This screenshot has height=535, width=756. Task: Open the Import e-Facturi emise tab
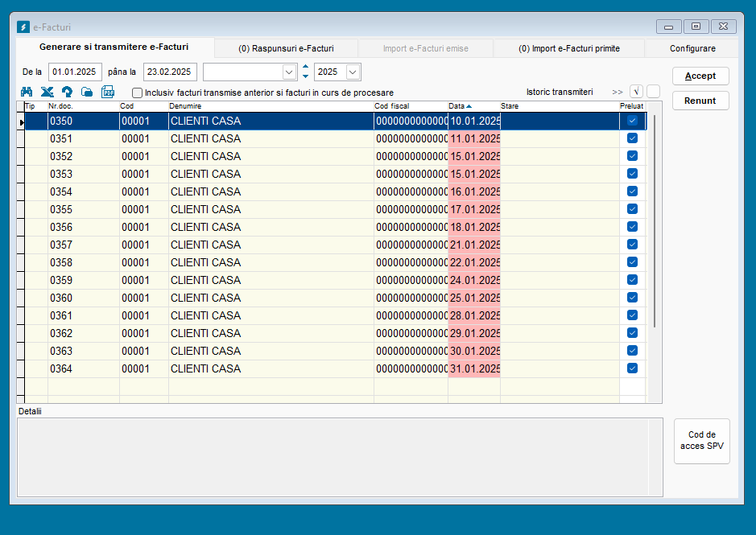425,49
